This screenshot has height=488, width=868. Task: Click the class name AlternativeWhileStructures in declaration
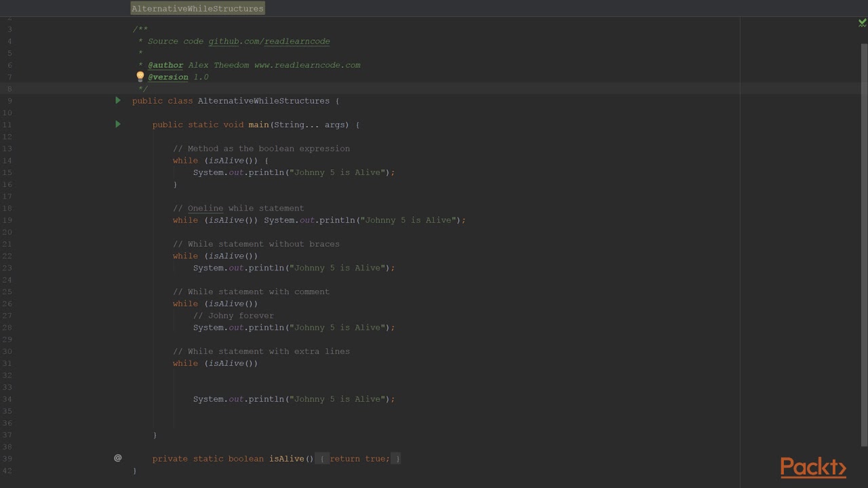click(264, 101)
